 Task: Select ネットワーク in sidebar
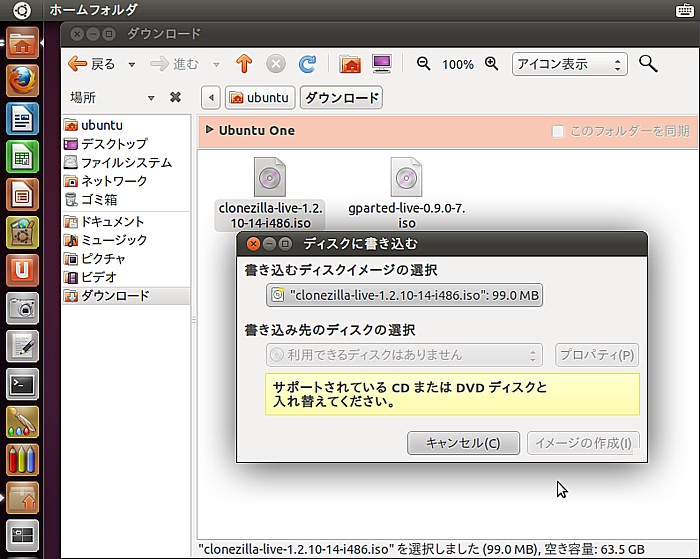126,181
